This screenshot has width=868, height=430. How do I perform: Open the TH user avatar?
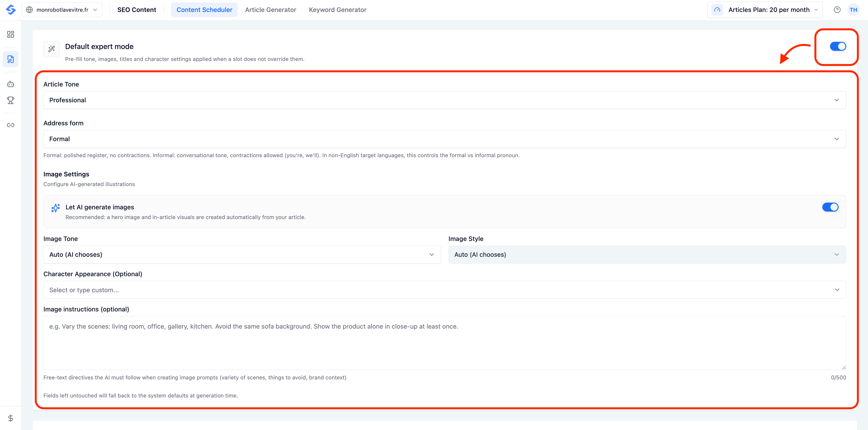coord(853,10)
